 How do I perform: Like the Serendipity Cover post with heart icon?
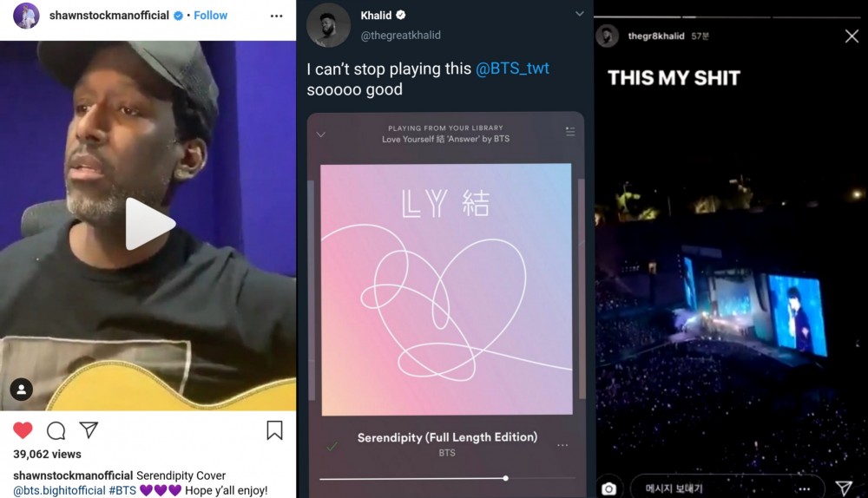(23, 430)
